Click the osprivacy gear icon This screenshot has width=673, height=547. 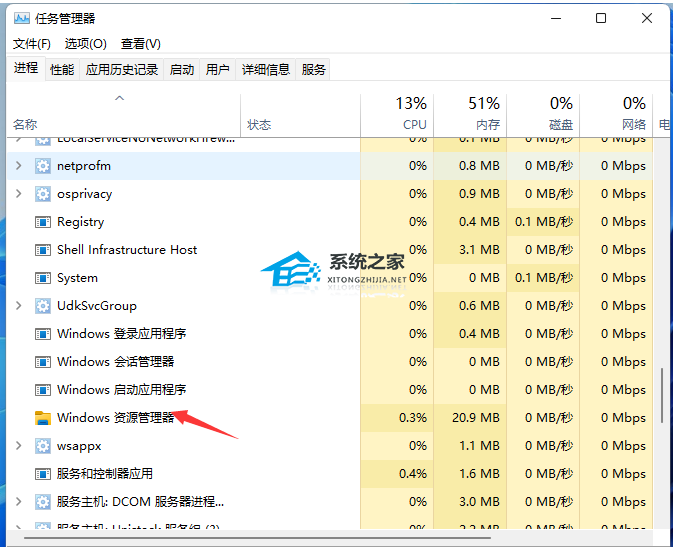pyautogui.click(x=42, y=194)
